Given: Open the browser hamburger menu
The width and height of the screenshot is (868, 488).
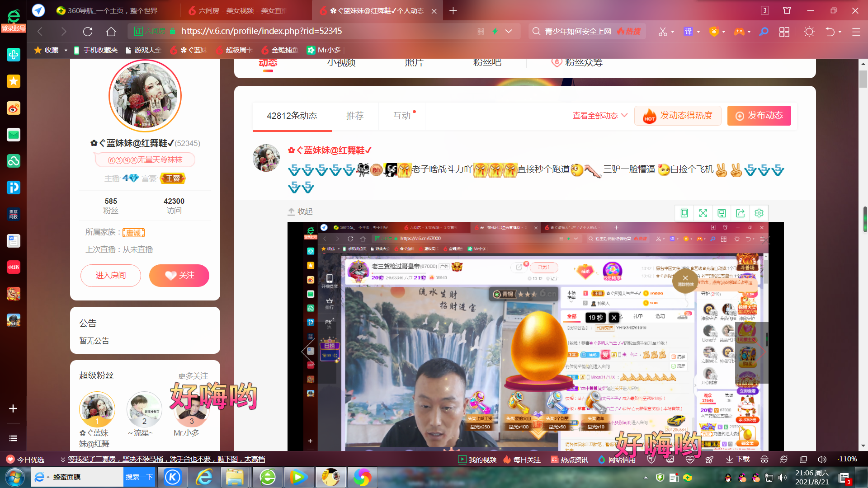Looking at the screenshot, I should click(856, 32).
